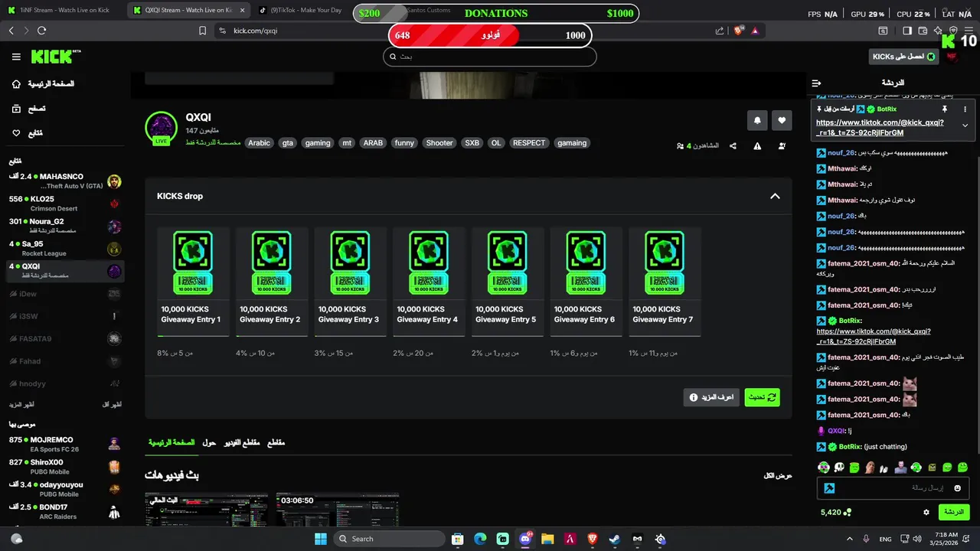980x551 pixels.
Task: Click the 'gta' tag chip
Action: [288, 143]
